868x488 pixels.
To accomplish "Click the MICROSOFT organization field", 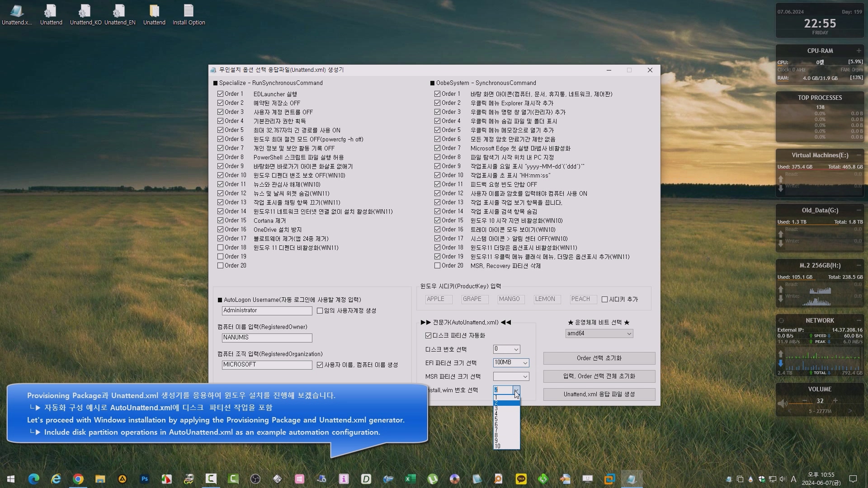I will point(267,365).
